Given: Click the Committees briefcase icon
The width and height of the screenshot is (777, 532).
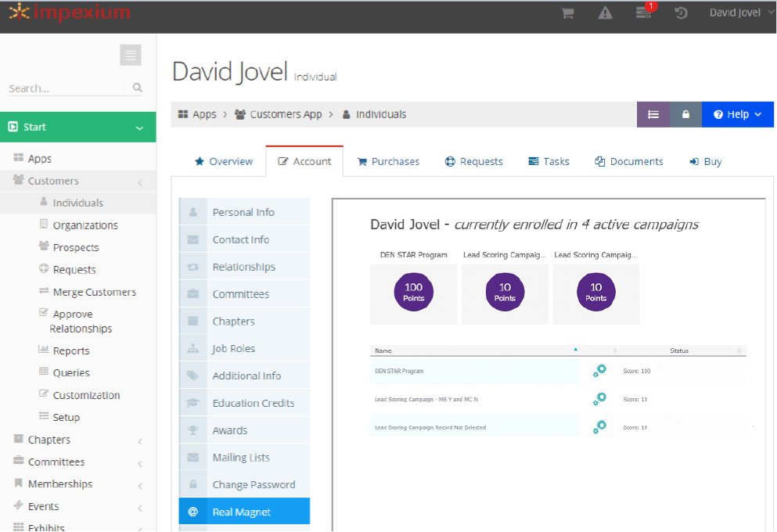Looking at the screenshot, I should coord(192,293).
